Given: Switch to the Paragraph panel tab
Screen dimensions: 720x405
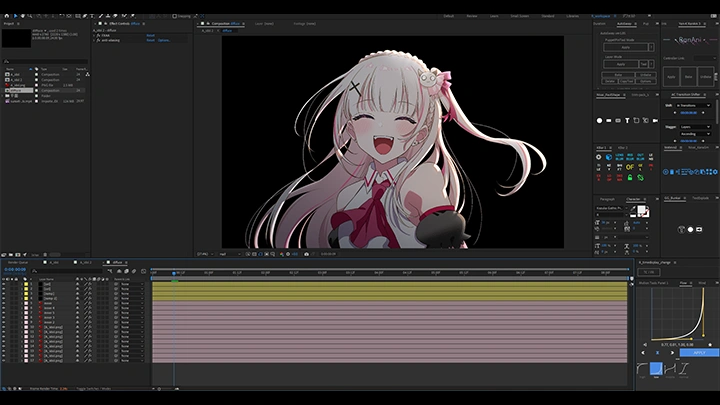Looking at the screenshot, I should [x=607, y=199].
